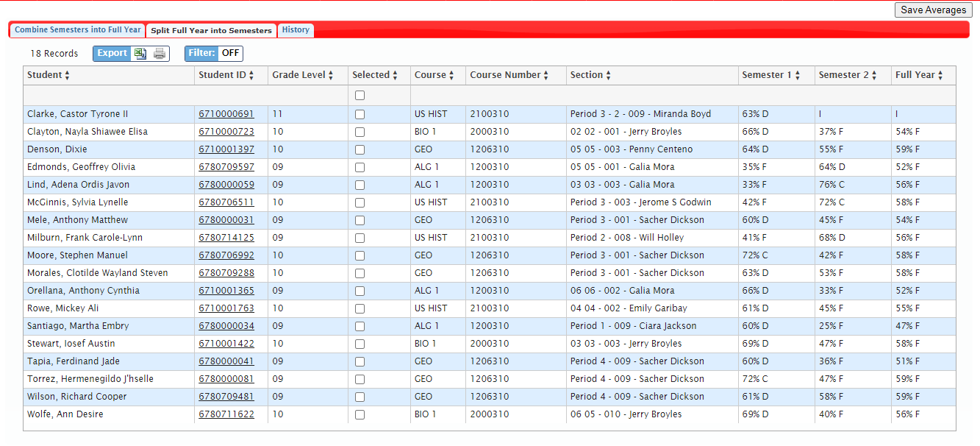The image size is (980, 446).
Task: Sort by Student column arrows
Action: point(68,76)
